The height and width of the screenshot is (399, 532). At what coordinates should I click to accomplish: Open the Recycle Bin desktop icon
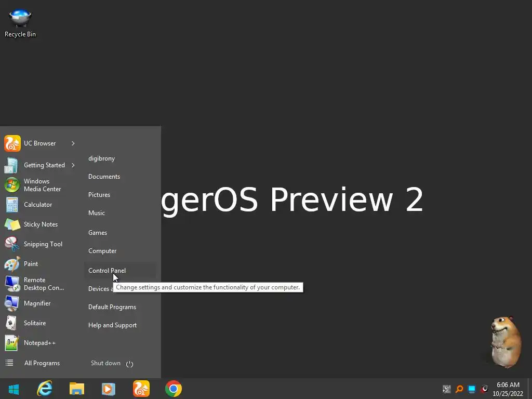tap(20, 22)
